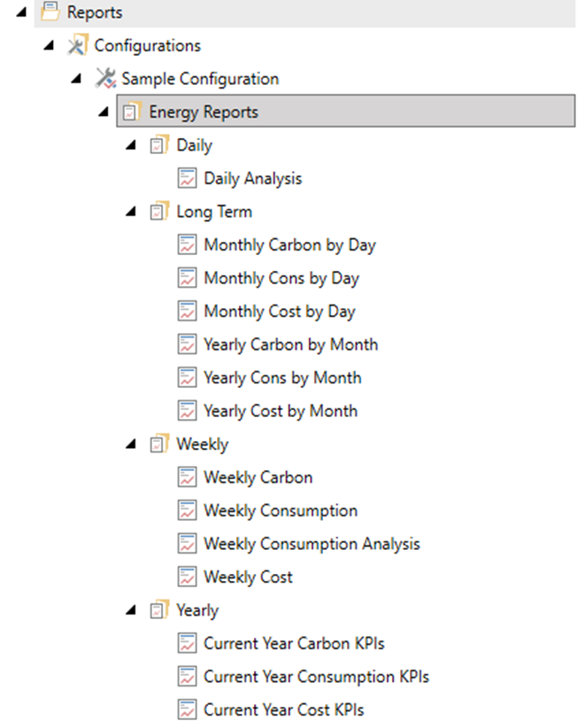Collapse the Daily folder arrow
This screenshot has width=577, height=728.
click(x=131, y=145)
